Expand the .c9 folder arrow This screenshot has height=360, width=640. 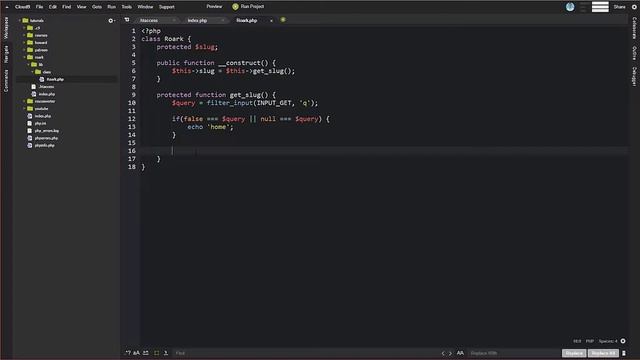[x=24, y=28]
